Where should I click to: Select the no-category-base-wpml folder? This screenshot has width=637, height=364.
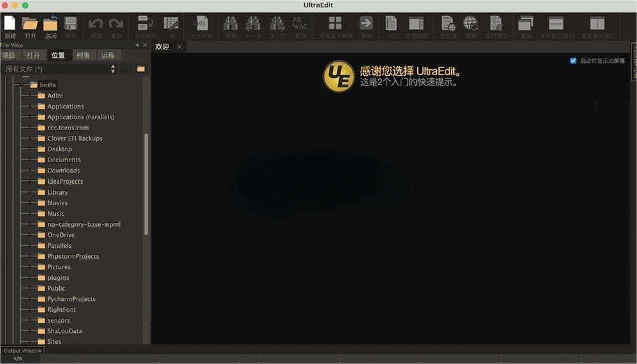pyautogui.click(x=84, y=224)
